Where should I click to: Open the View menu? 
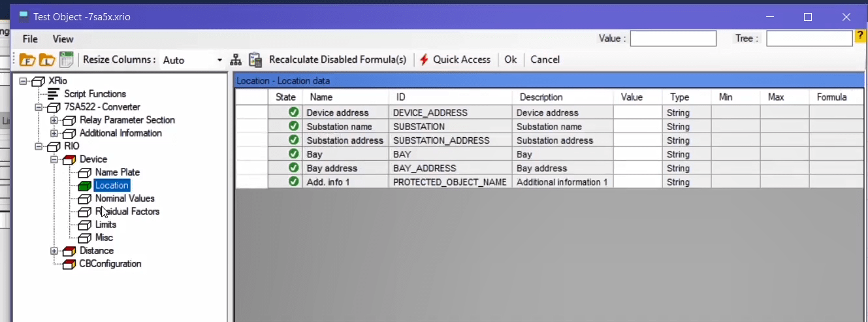pyautogui.click(x=63, y=39)
